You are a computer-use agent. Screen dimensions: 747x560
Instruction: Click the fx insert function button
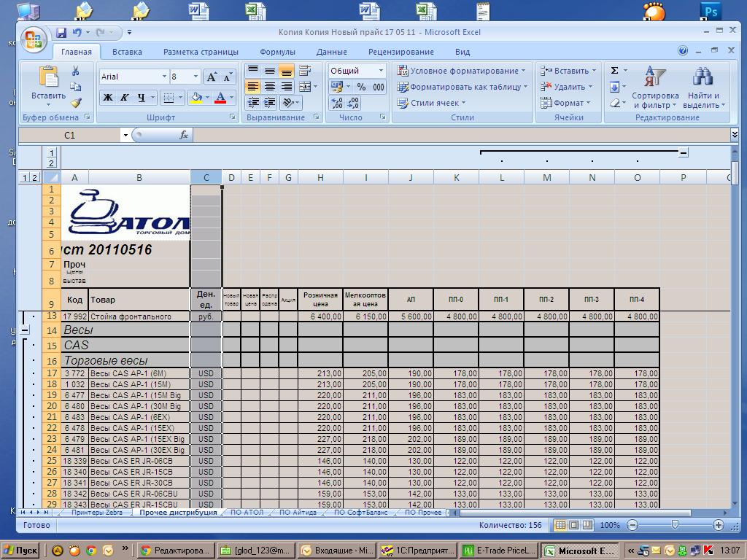click(x=184, y=135)
